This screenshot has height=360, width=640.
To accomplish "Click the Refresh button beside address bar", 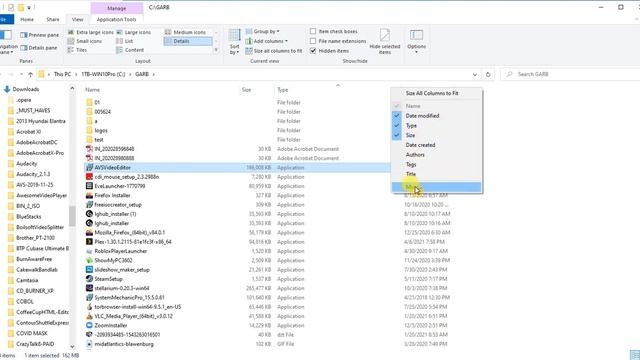I will click(488, 74).
